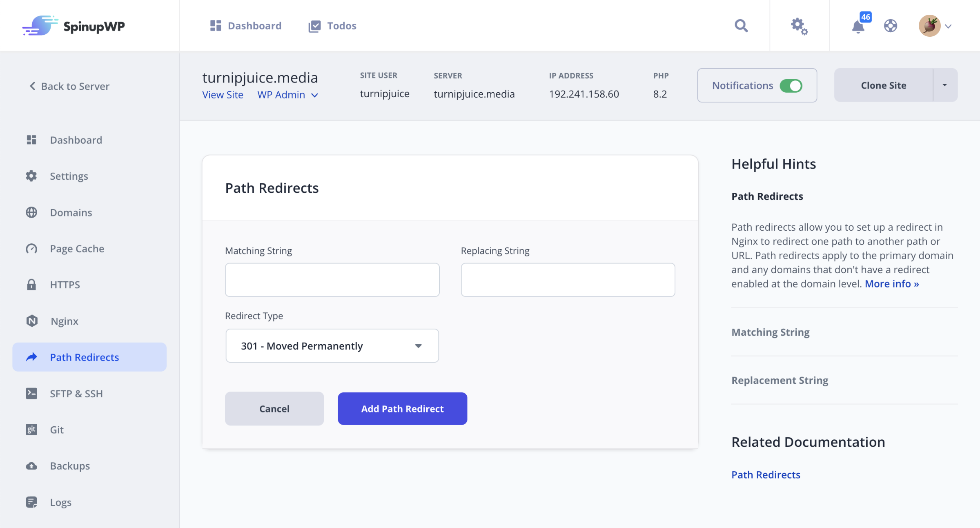Image resolution: width=980 pixels, height=528 pixels.
Task: Click the notifications bell icon
Action: pyautogui.click(x=858, y=25)
